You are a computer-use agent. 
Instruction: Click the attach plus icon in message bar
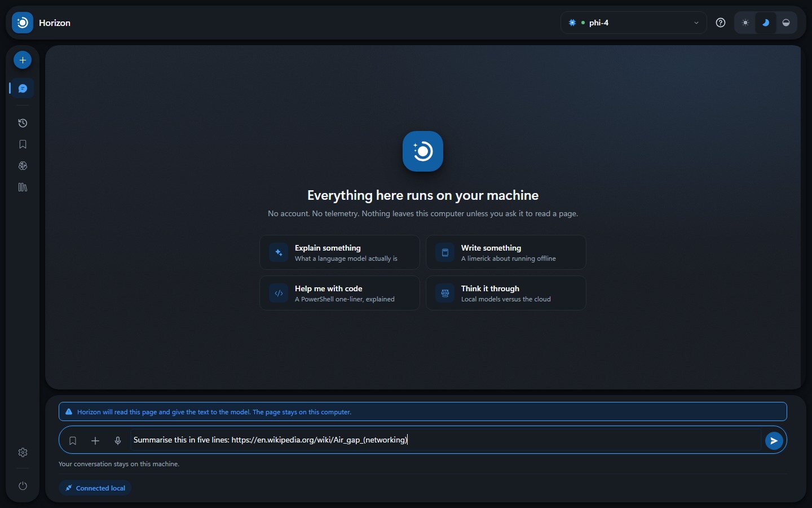pos(95,441)
